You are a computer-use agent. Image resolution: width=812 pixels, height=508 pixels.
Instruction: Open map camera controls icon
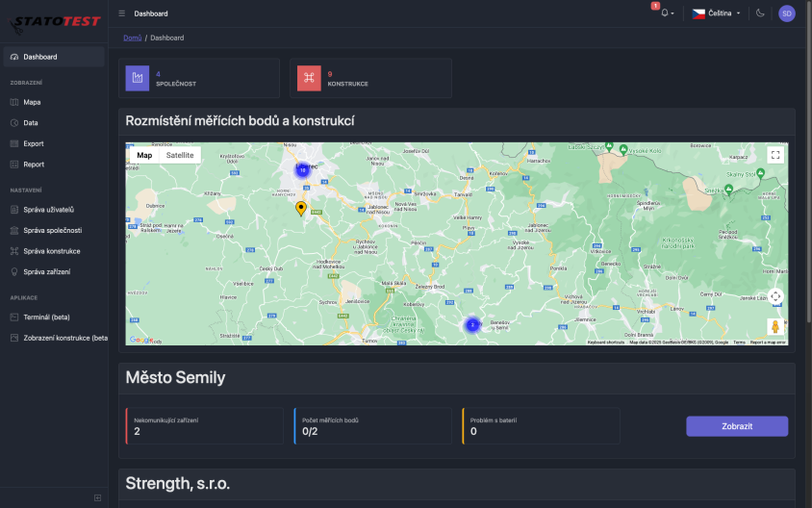[x=775, y=296]
